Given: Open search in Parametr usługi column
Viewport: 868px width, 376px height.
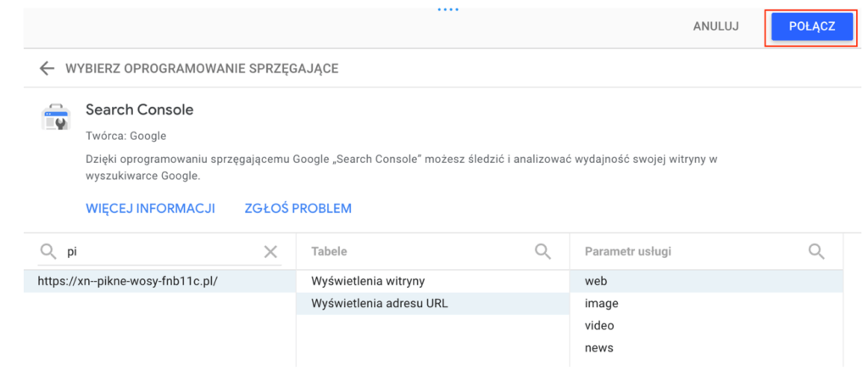Looking at the screenshot, I should click(x=815, y=251).
